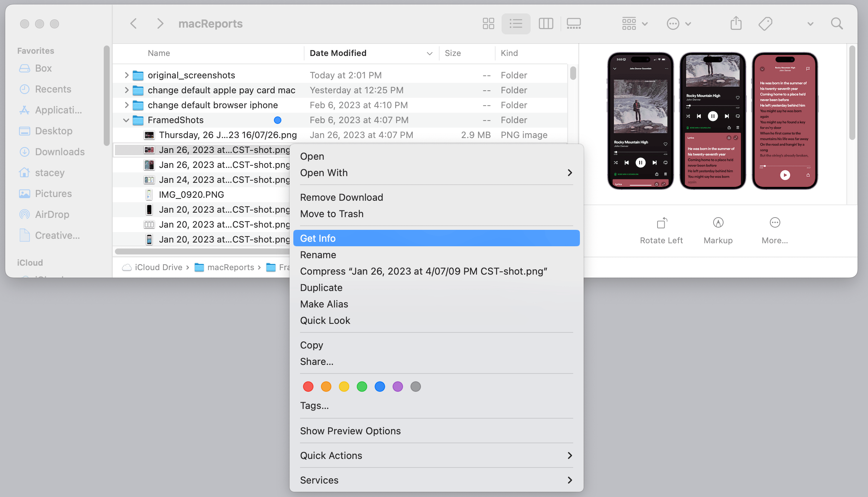868x497 pixels.
Task: Open Downloads in the sidebar
Action: tap(51, 152)
